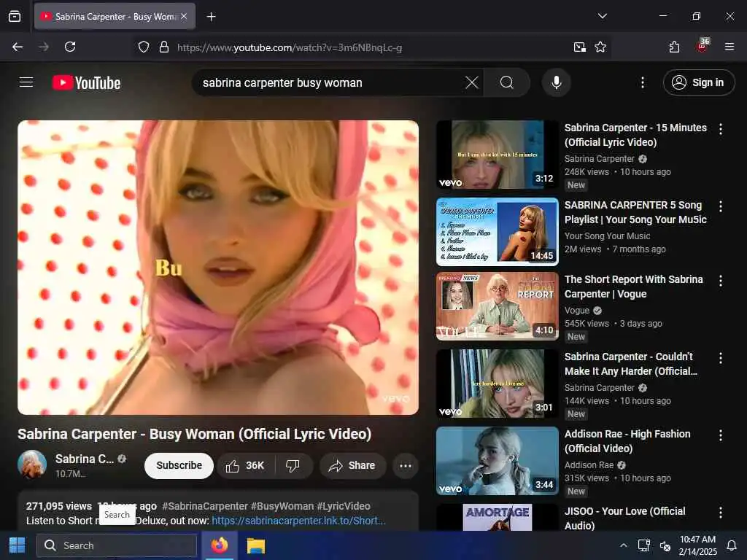The width and height of the screenshot is (747, 560).
Task: Open picture-in-picture icon in address bar
Action: point(579,47)
